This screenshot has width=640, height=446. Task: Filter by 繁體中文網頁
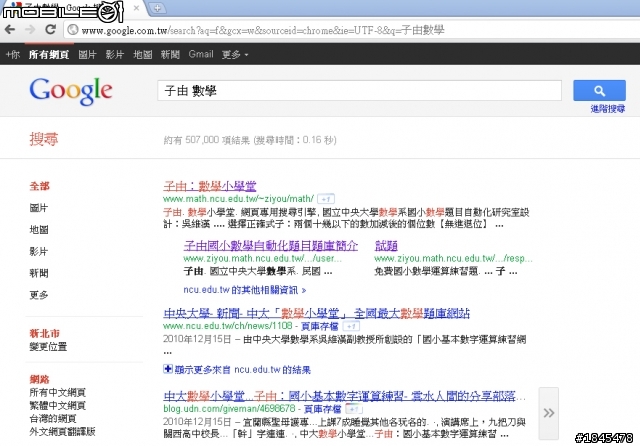pyautogui.click(x=57, y=405)
